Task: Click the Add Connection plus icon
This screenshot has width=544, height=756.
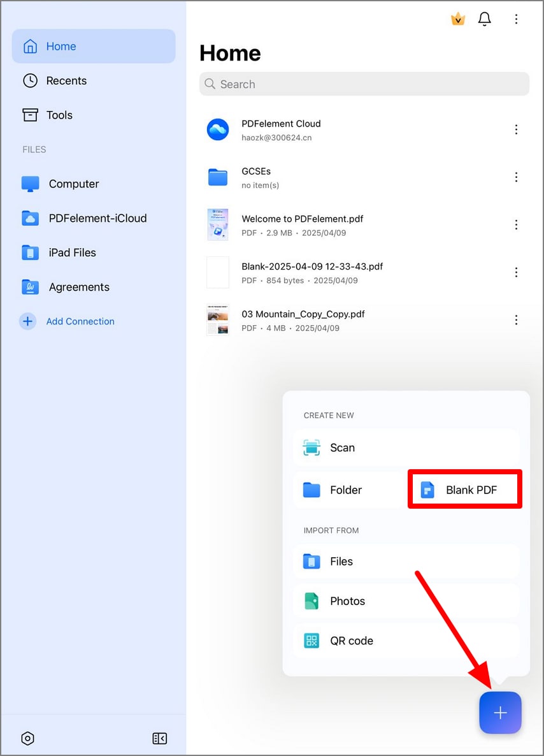Action: 27,321
